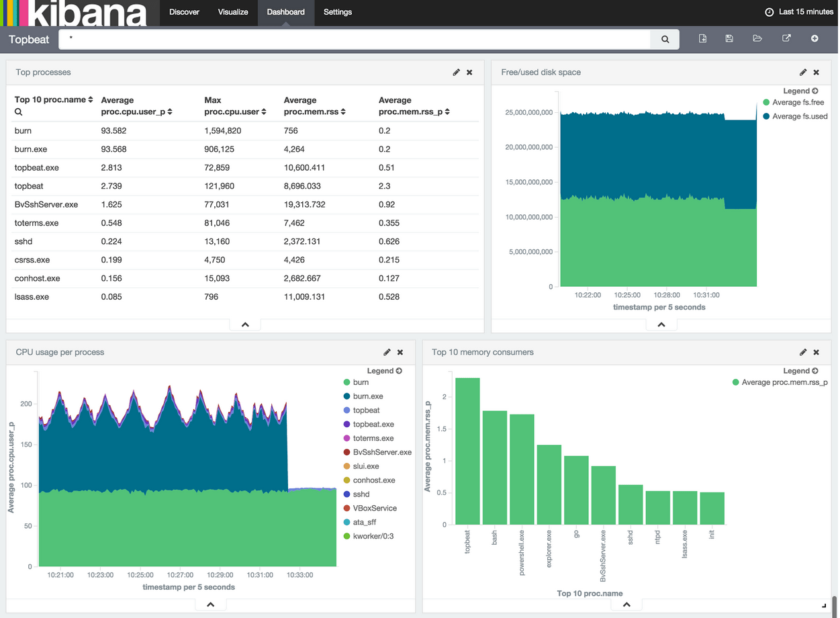
Task: Collapse the CPU usage per process panel
Action: pyautogui.click(x=210, y=604)
